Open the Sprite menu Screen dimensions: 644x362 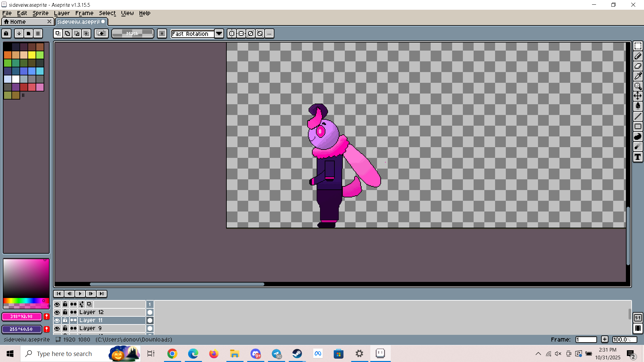pyautogui.click(x=40, y=13)
